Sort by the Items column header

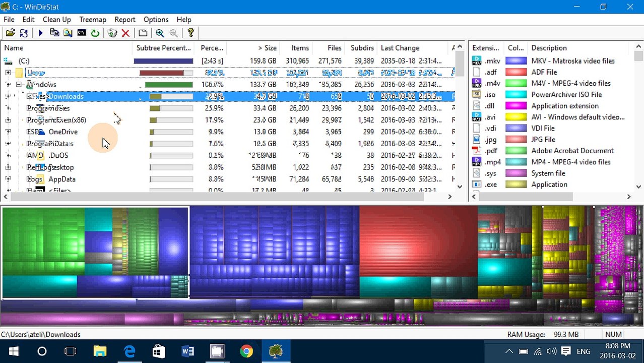[296, 48]
